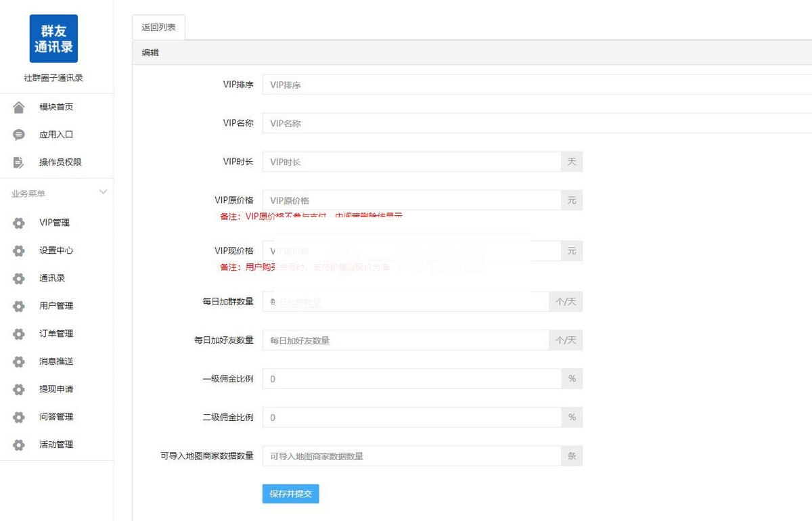812x521 pixels.
Task: Click the 社群圈子通讯录 label
Action: (x=53, y=77)
